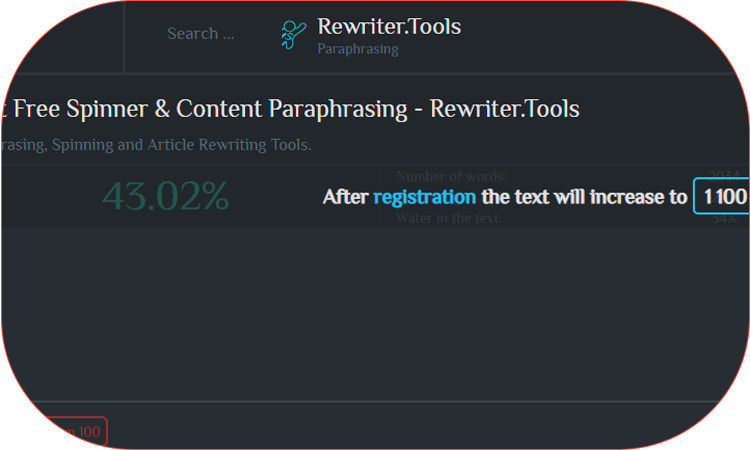Image resolution: width=750 pixels, height=450 pixels.
Task: Follow the registration link in the tooltip
Action: pos(424,197)
